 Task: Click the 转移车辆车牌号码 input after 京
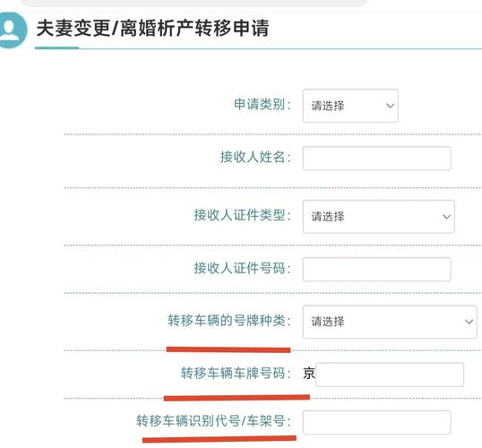click(390, 375)
